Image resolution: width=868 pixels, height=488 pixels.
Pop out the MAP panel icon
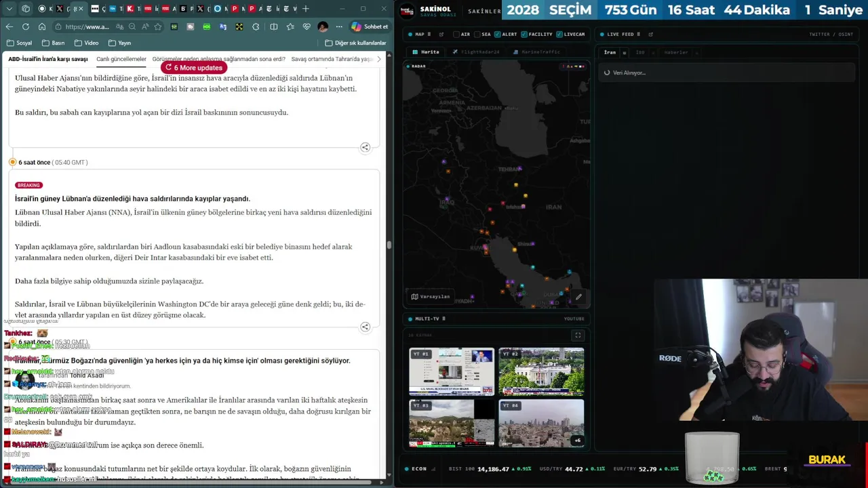(441, 34)
